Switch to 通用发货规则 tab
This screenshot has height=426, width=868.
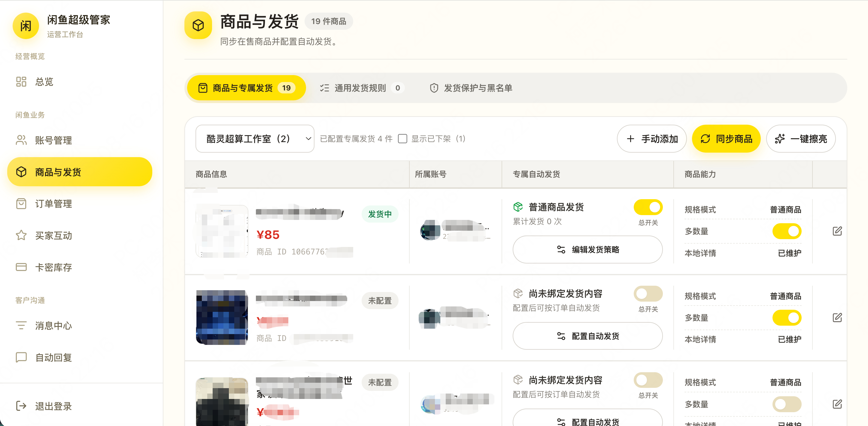pos(362,88)
